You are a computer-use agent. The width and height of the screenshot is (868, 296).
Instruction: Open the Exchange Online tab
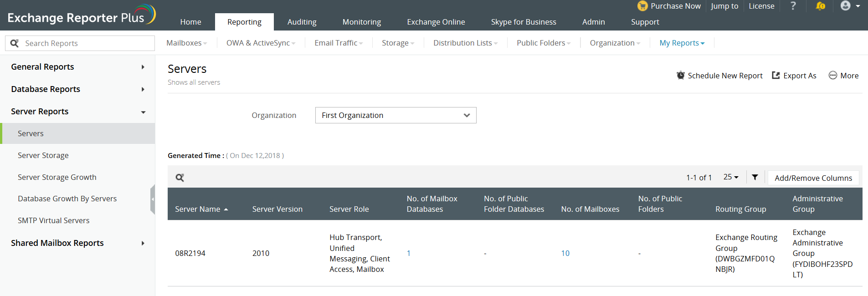[436, 22]
